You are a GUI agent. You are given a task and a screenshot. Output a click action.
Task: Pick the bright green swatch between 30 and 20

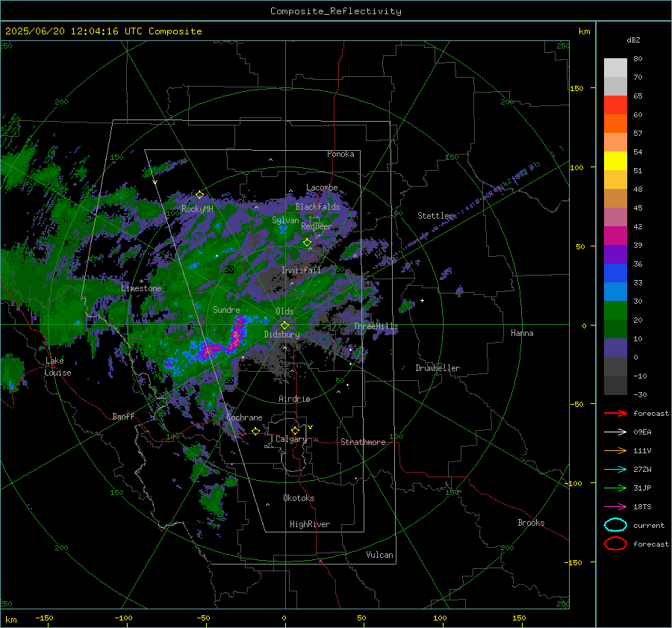(615, 311)
